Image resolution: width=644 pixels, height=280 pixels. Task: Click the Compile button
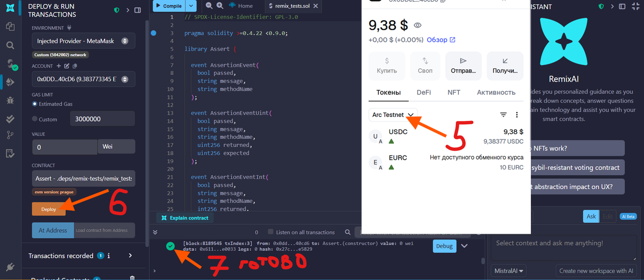click(169, 6)
